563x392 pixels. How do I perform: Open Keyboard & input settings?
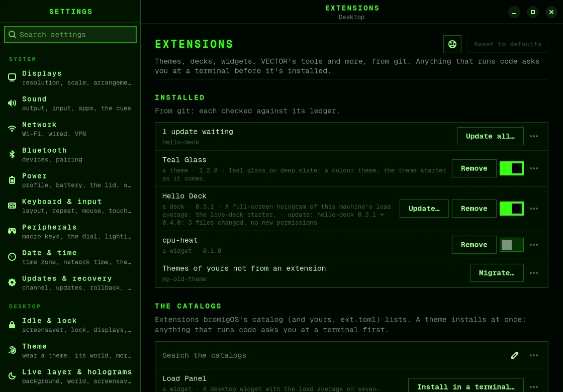pos(70,206)
